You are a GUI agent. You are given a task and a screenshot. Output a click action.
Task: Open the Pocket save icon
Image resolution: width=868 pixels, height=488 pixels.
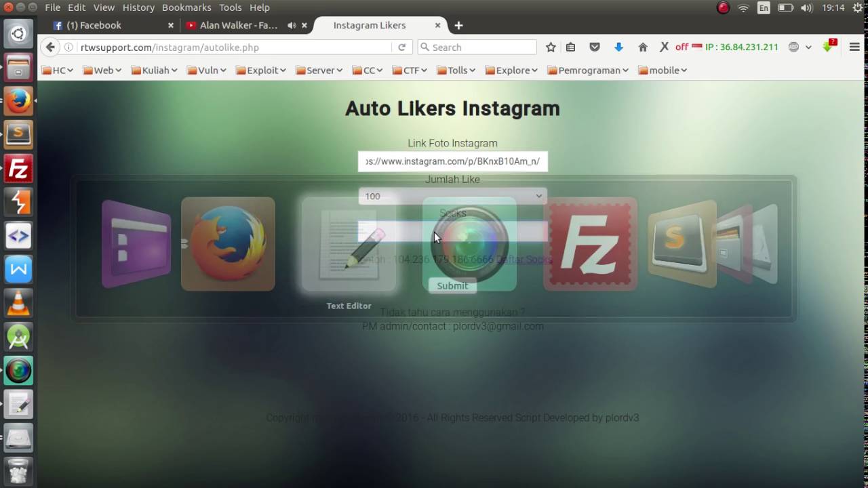(x=595, y=47)
